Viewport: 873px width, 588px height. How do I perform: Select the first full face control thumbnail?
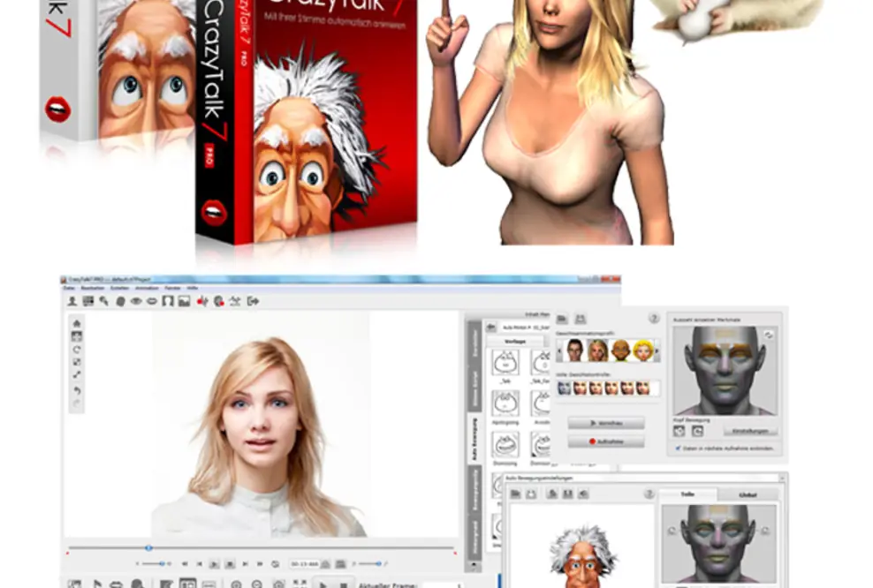565,388
